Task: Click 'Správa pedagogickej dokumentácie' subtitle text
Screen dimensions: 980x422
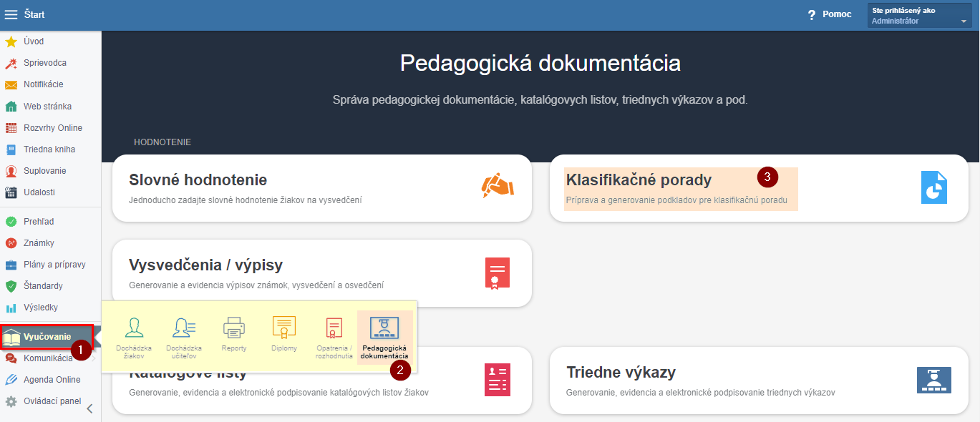Action: click(x=540, y=100)
